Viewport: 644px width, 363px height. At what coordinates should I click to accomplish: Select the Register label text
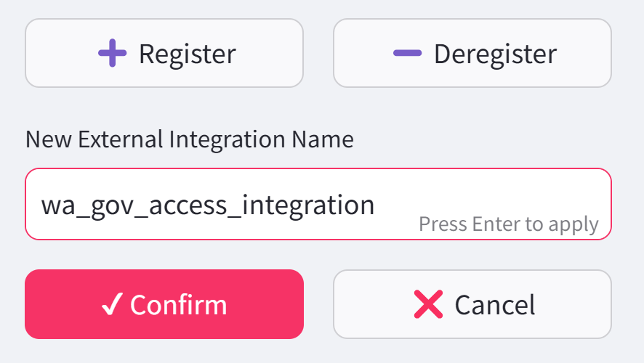pyautogui.click(x=188, y=54)
